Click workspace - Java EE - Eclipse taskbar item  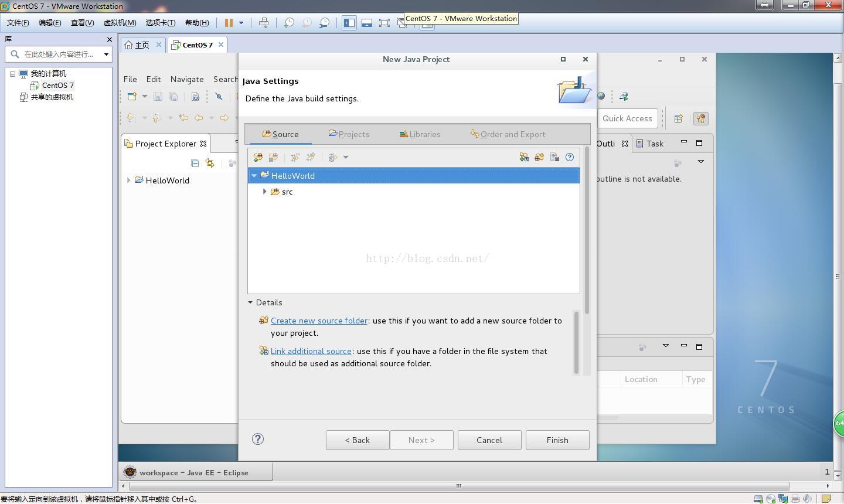[x=196, y=472]
